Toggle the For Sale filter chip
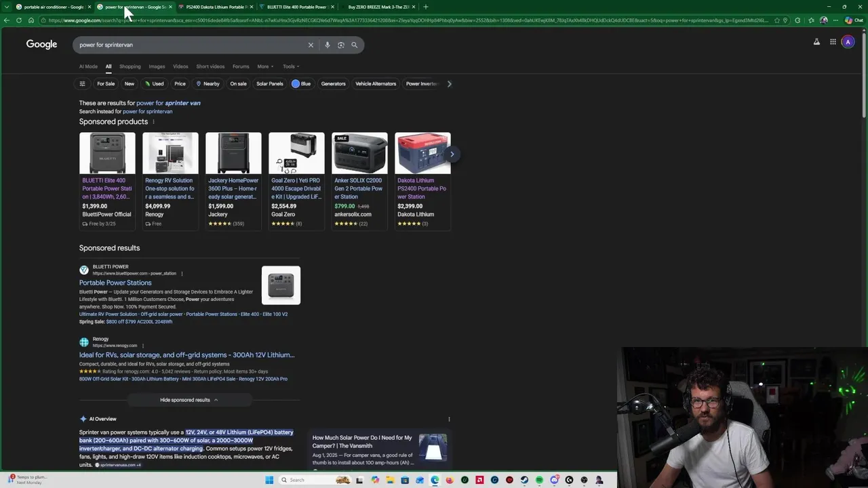Viewport: 868px width, 488px height. (106, 84)
